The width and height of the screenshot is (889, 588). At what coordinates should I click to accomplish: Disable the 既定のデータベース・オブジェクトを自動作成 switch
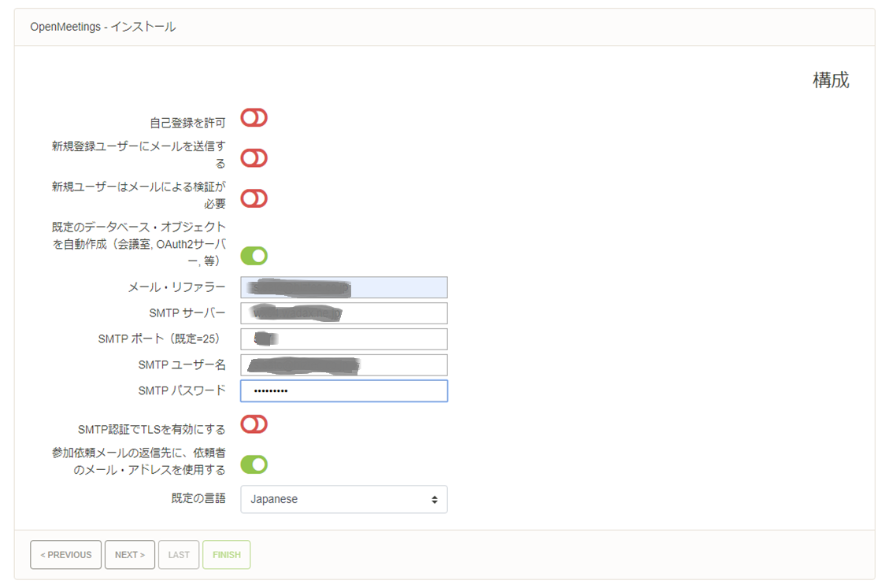tap(254, 256)
